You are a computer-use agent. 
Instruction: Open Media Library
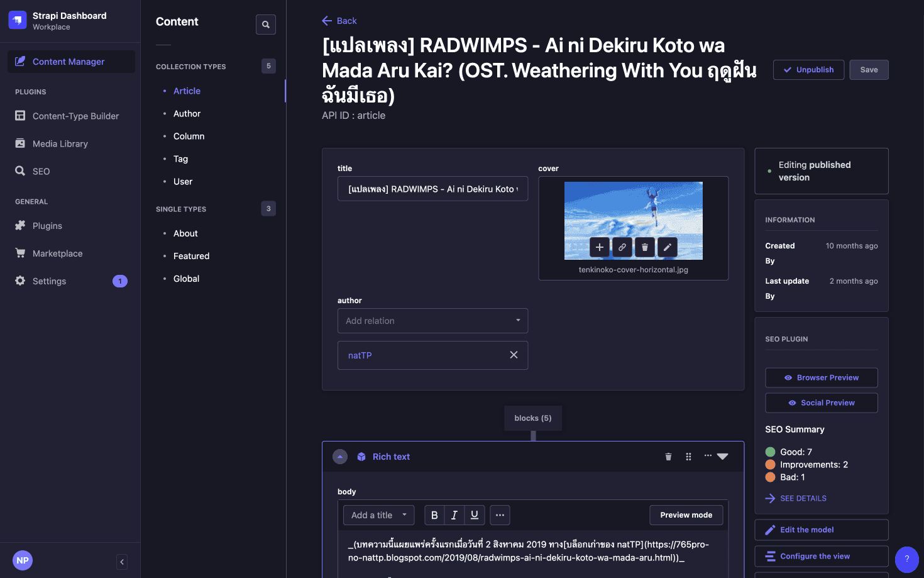[x=60, y=143]
